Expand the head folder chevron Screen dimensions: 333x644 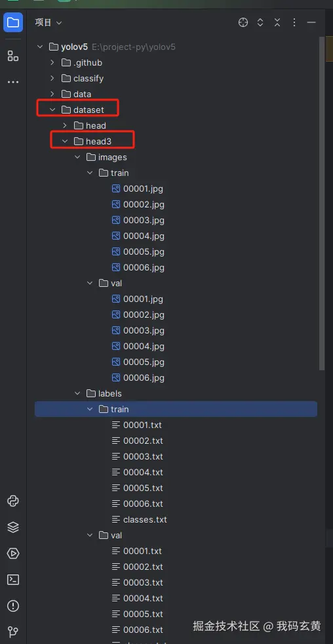point(64,125)
